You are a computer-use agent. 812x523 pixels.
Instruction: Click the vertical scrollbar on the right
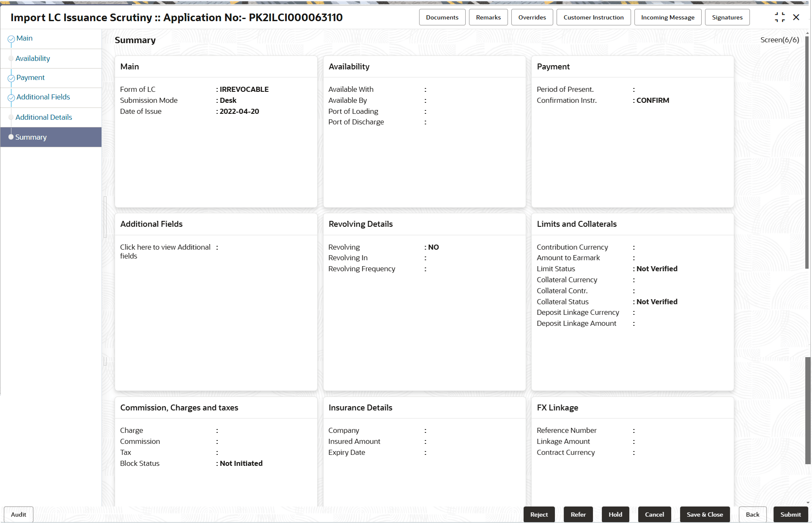tap(807, 152)
